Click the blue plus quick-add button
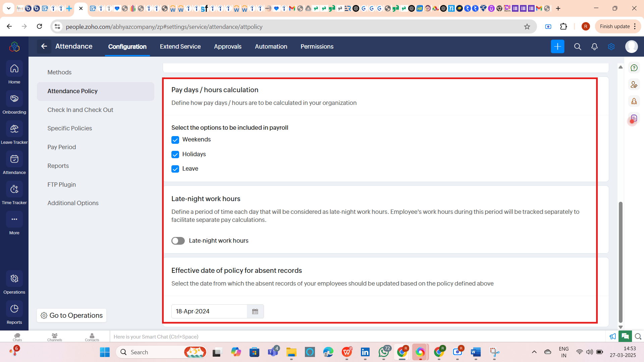The image size is (644, 362). pyautogui.click(x=557, y=47)
